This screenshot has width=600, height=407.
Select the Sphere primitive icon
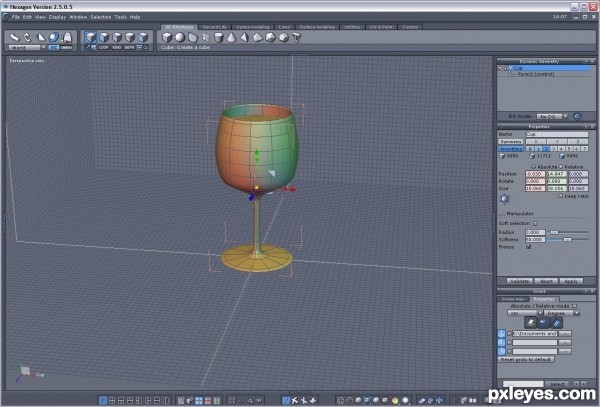pos(180,37)
